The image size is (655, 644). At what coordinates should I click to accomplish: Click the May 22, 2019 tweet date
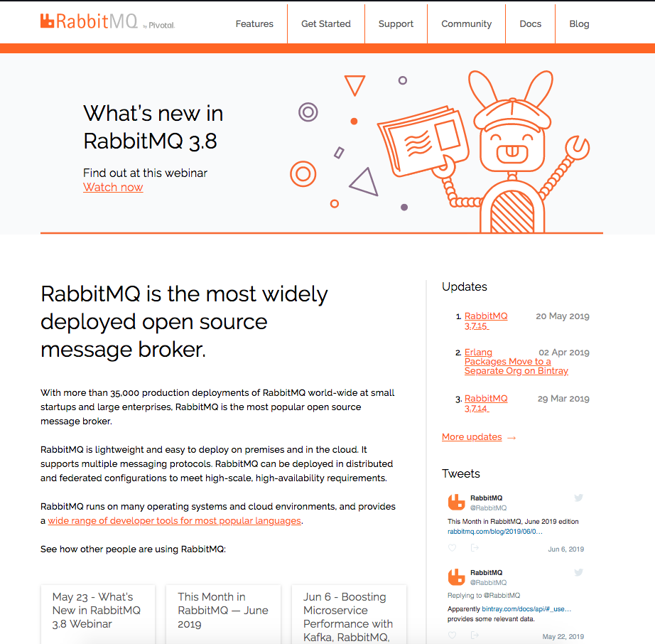coord(563,636)
